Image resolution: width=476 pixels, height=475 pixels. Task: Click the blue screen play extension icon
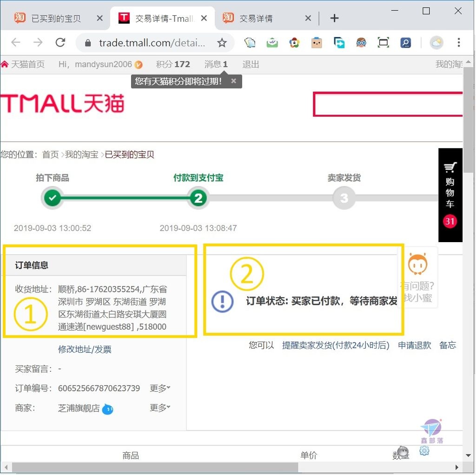339,43
